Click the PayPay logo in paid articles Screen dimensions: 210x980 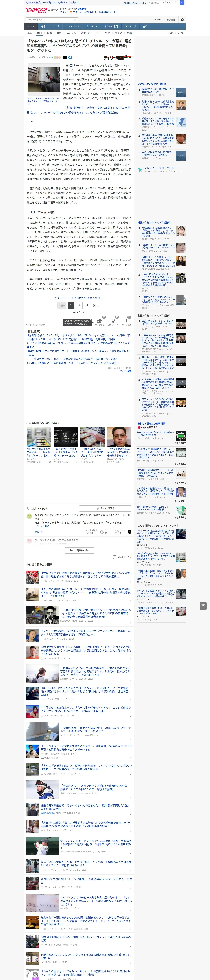[x=139, y=427]
